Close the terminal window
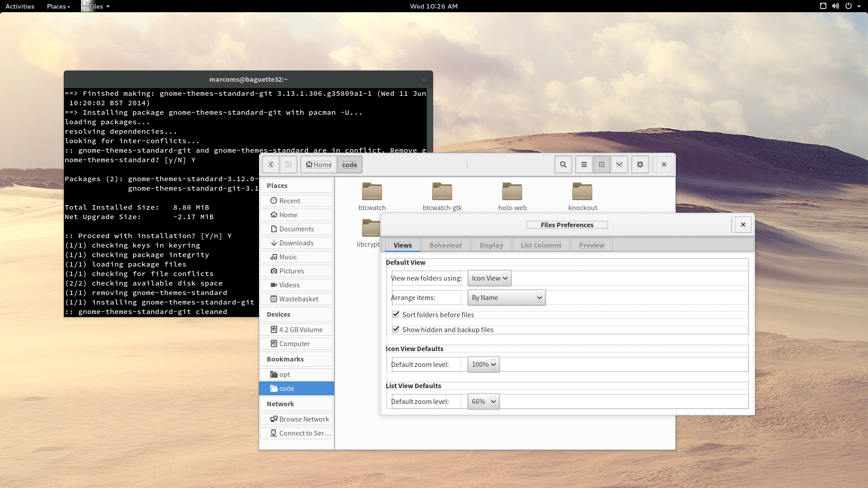The image size is (868, 488). pyautogui.click(x=424, y=80)
